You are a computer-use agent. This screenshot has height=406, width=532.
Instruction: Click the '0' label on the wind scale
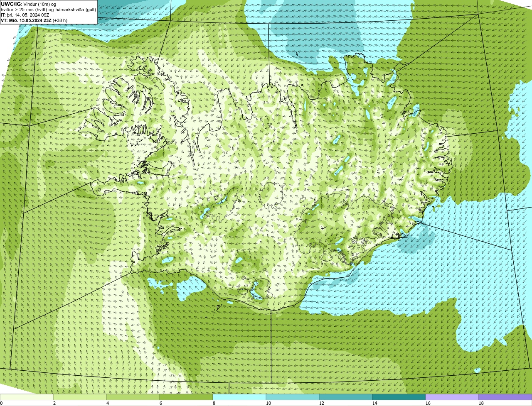tap(1, 403)
